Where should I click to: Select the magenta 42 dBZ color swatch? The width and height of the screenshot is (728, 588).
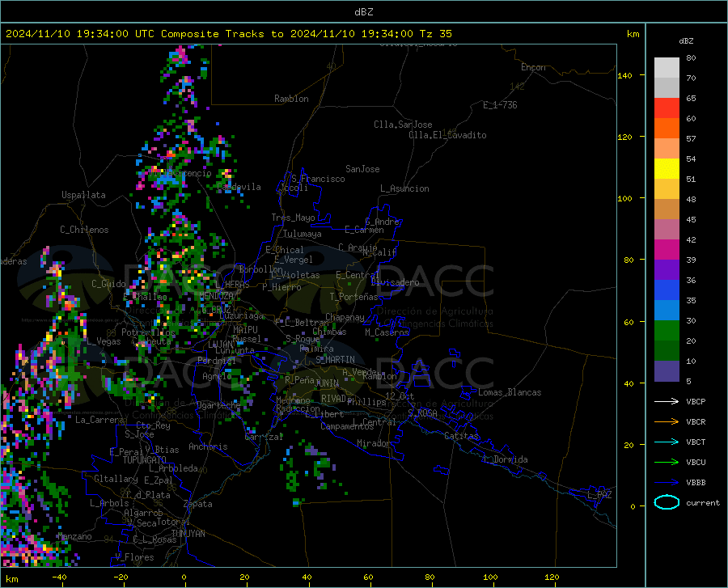pyautogui.click(x=667, y=250)
